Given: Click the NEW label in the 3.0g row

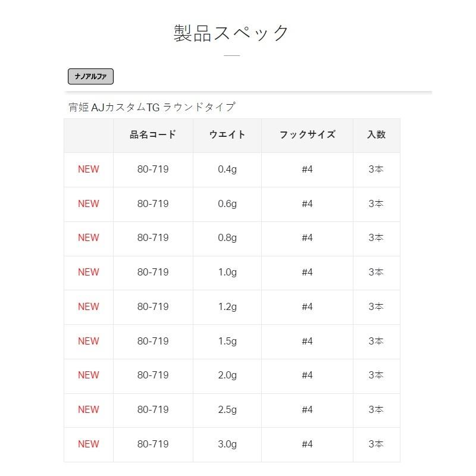Looking at the screenshot, I should (89, 444).
